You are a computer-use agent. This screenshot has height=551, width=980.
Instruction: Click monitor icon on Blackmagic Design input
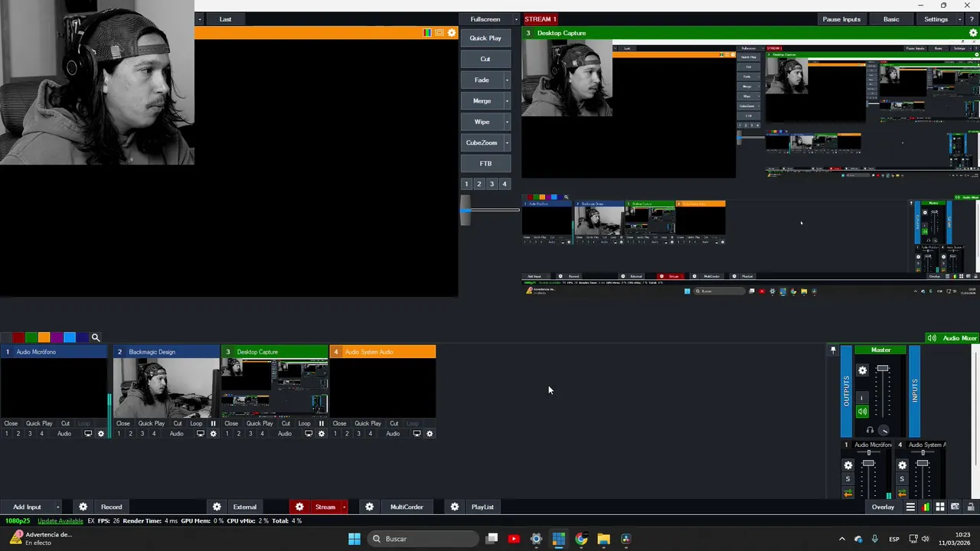pos(200,434)
